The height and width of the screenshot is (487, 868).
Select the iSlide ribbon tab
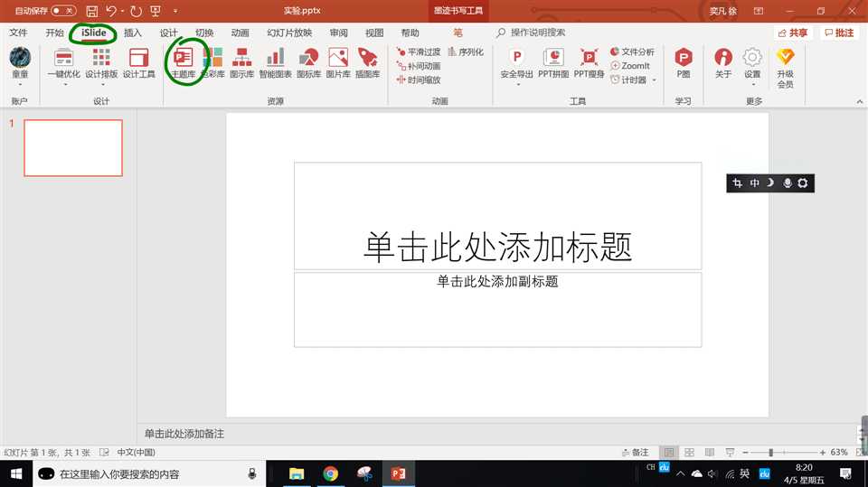coord(93,33)
